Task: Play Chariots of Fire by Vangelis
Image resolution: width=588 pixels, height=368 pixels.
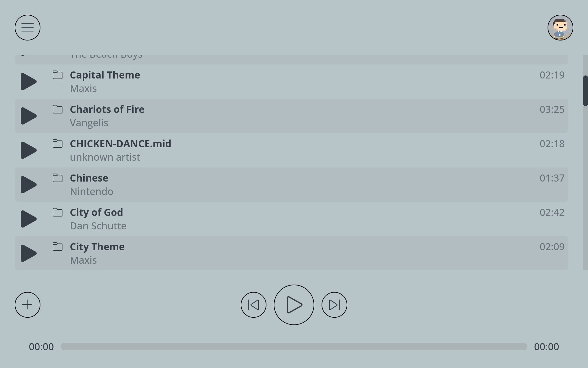Action: tap(28, 116)
